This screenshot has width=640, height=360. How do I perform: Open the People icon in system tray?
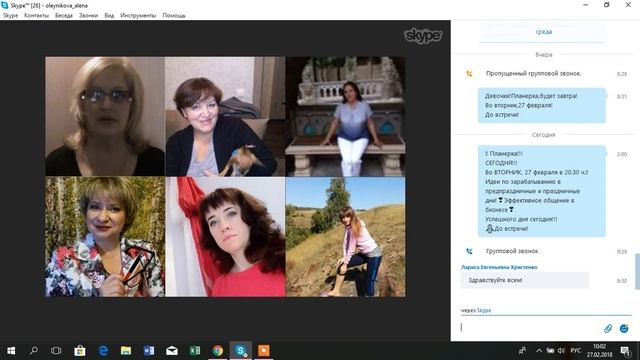[x=522, y=351]
